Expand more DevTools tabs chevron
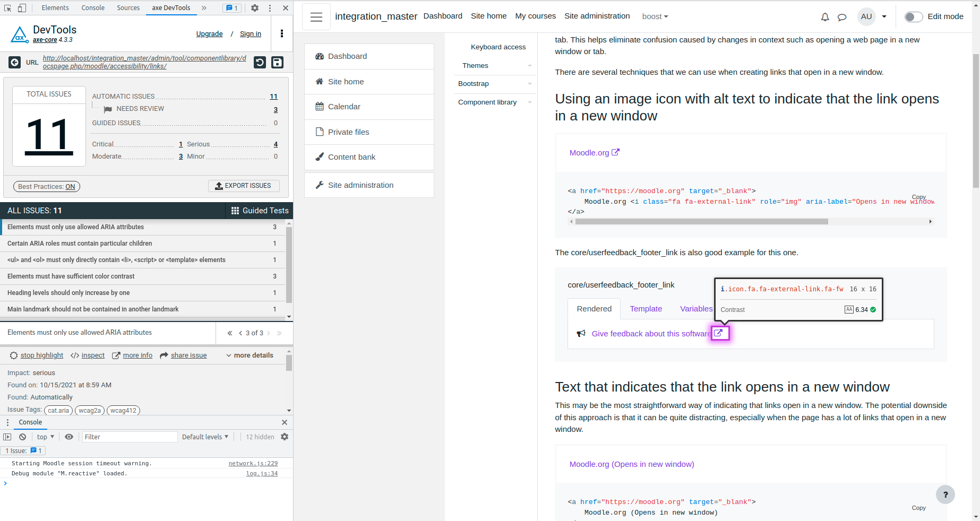Screen dimensions: 980x521 click(204, 8)
